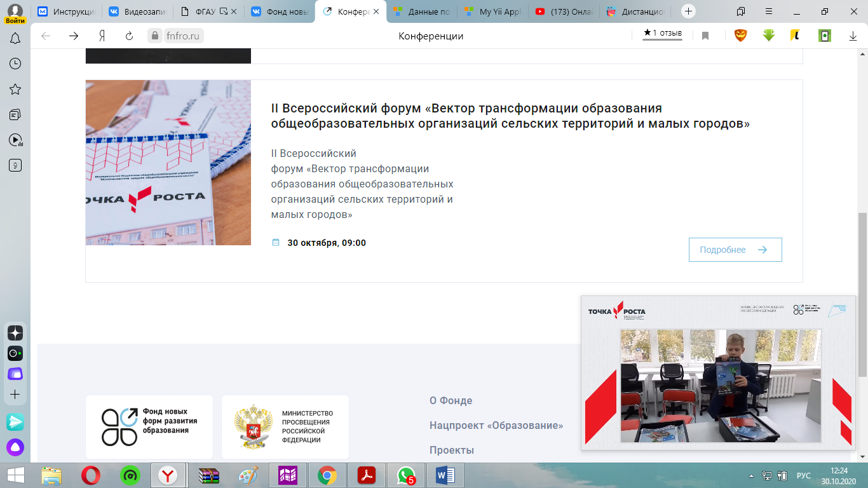Open bookmarks via the sidebar star icon
This screenshot has width=868, height=488.
15,89
